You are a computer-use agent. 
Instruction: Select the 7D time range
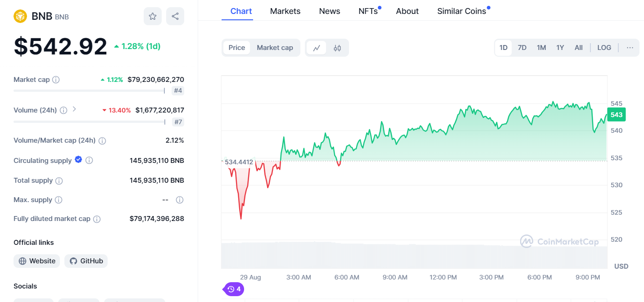pyautogui.click(x=522, y=48)
